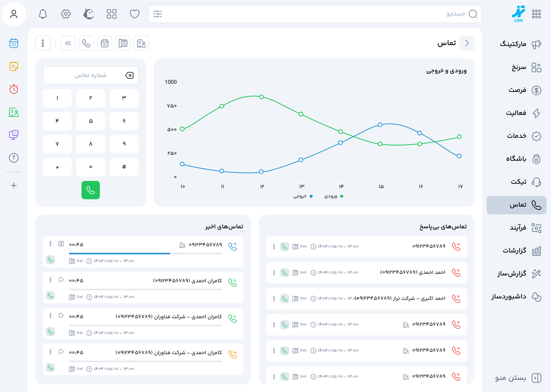Click the favorites heart icon
This screenshot has width=551, height=392.
tap(135, 14)
